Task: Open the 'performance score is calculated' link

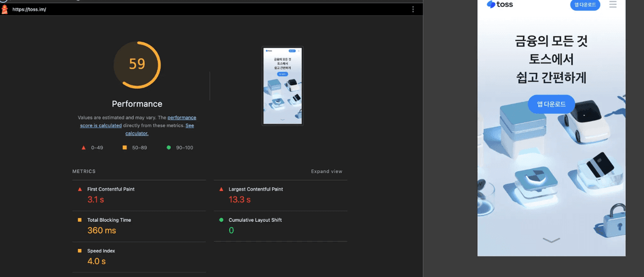Action: 138,121
